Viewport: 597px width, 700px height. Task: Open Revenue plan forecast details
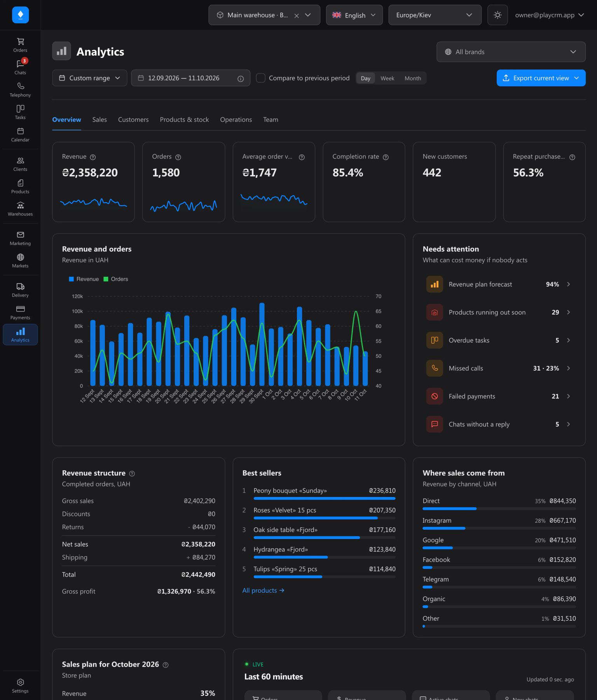pos(499,284)
